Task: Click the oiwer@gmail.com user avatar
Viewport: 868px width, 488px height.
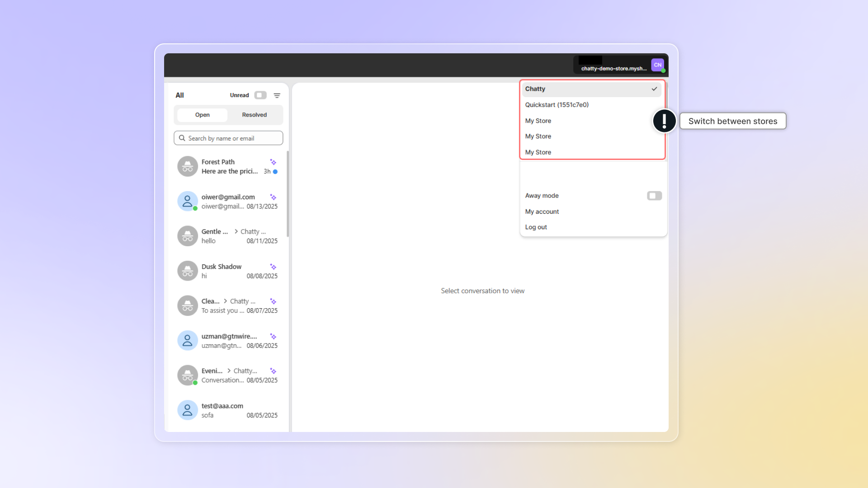Action: click(x=187, y=201)
